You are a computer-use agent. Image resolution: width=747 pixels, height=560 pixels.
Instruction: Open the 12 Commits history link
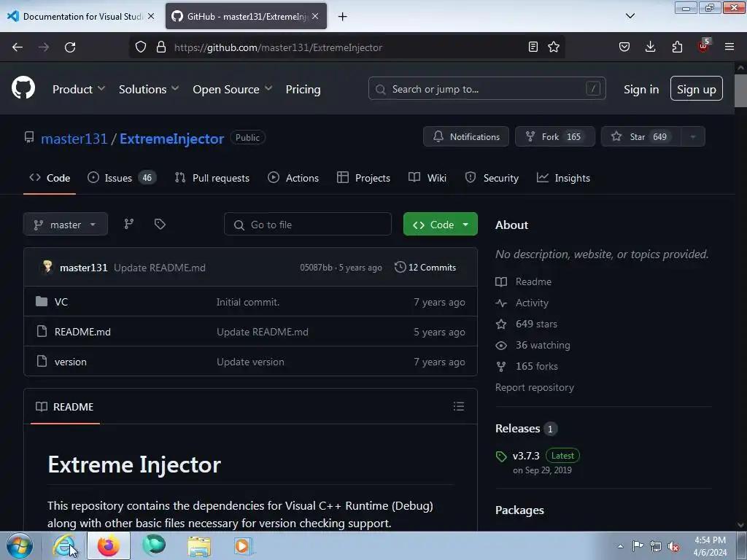tap(425, 267)
